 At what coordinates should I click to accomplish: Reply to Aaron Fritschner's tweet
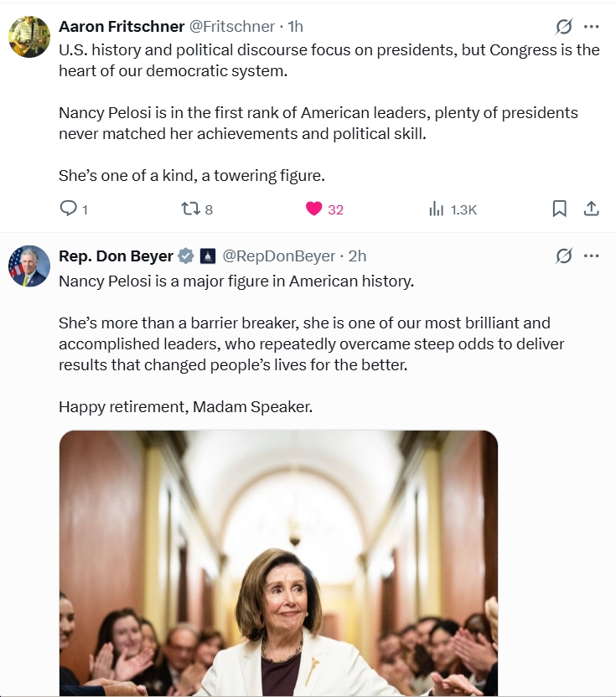[x=68, y=209]
